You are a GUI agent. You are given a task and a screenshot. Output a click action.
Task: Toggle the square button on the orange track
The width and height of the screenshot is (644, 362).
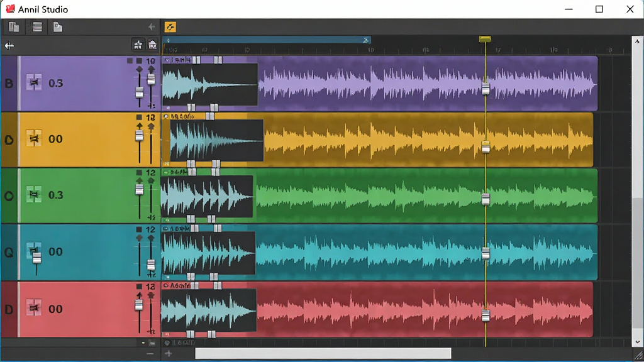[139, 117]
